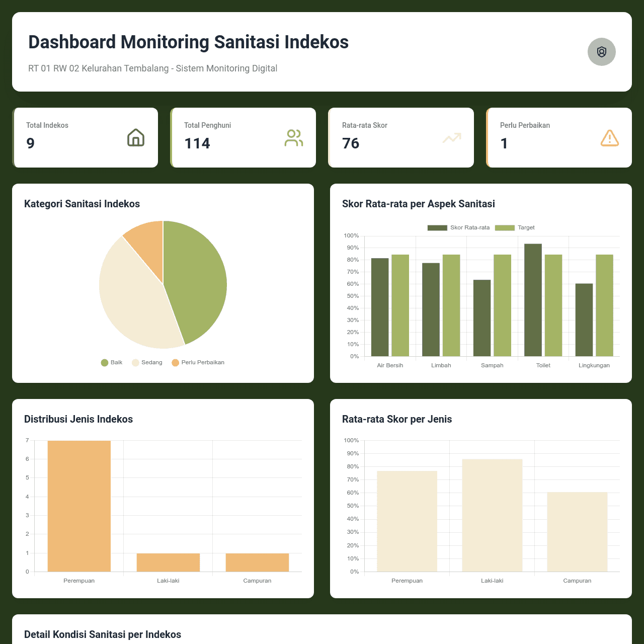Click the Total Penghuni label
Viewport: 644px width, 644px height.
[x=208, y=125]
